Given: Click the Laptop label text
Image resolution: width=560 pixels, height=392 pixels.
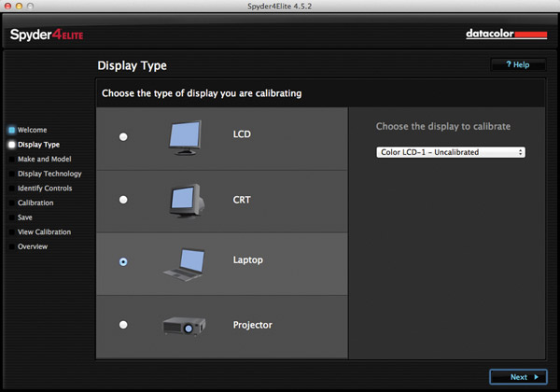Looking at the screenshot, I should pos(248,259).
